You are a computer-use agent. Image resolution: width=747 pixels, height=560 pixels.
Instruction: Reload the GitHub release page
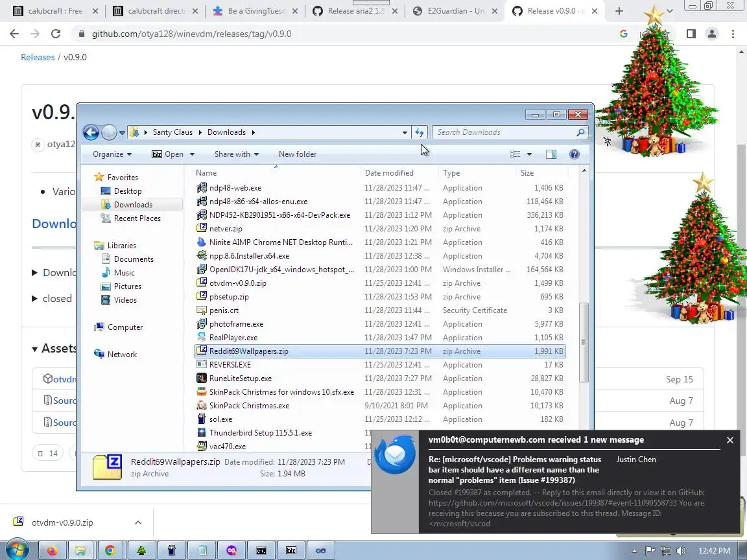tap(56, 34)
